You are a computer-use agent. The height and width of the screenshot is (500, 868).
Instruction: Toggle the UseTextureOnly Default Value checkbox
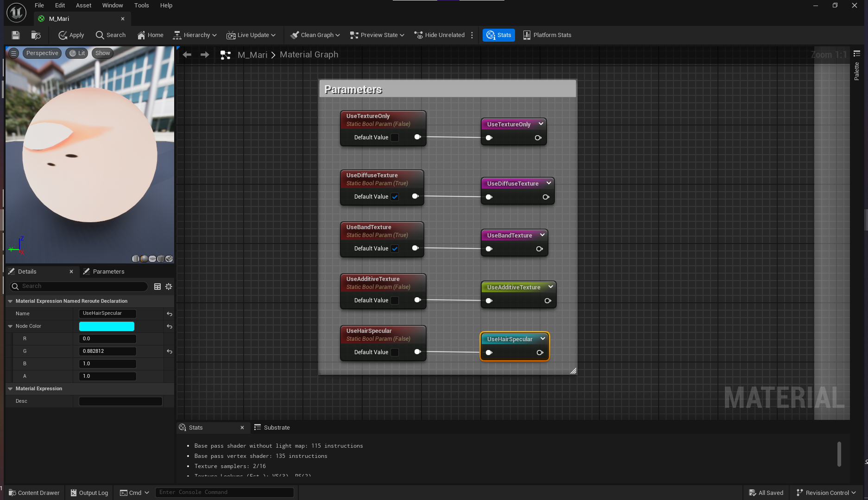pos(395,137)
